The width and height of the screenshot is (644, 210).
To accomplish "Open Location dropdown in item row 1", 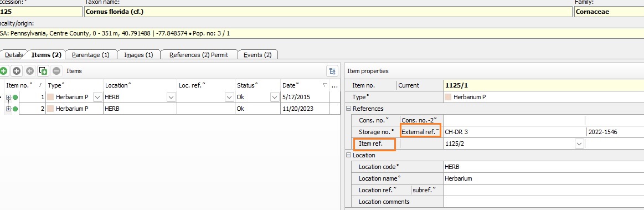I will [171, 98].
